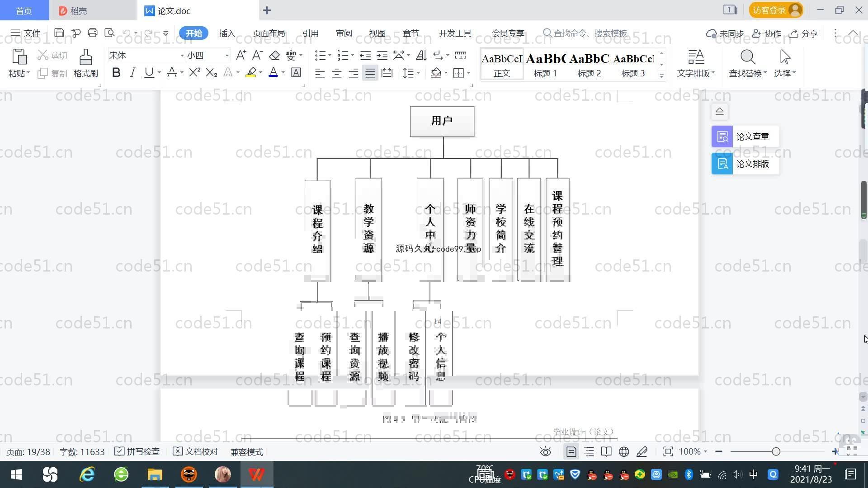The image size is (868, 488).
Task: Collapse the ribbon with chevron
Action: click(x=853, y=33)
